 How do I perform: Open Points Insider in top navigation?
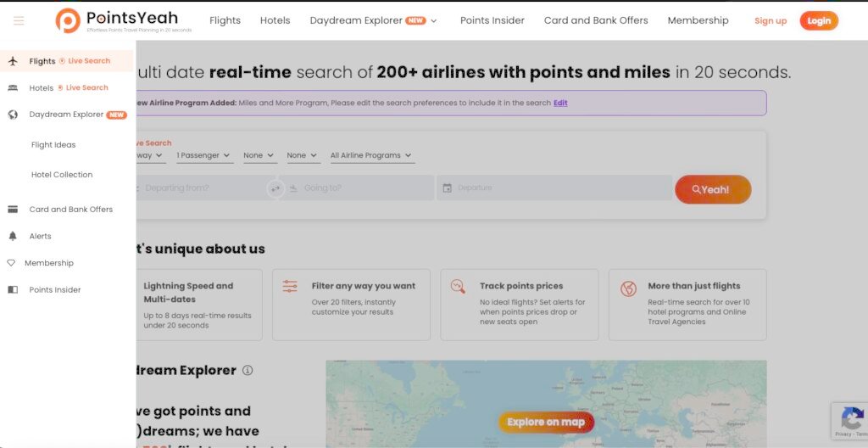tap(492, 20)
